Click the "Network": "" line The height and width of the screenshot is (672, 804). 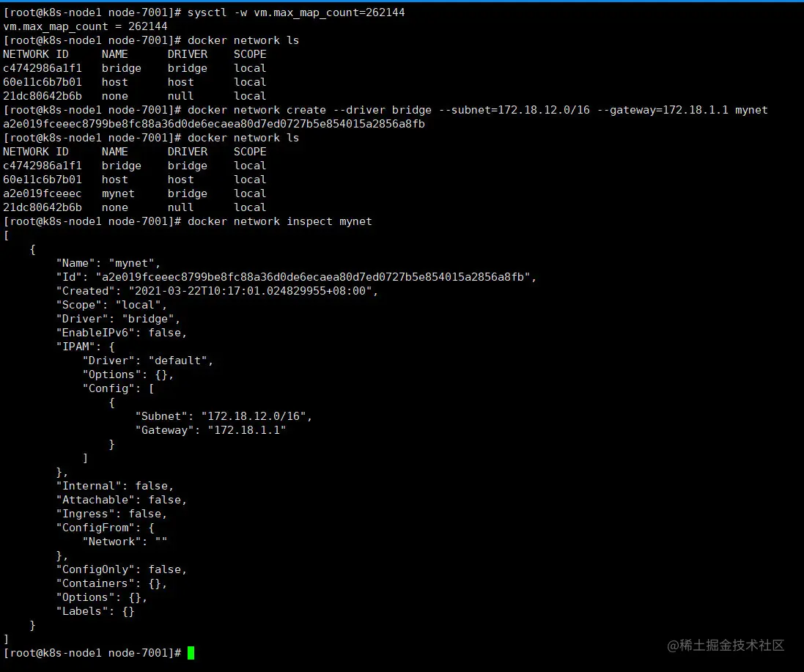point(125,542)
